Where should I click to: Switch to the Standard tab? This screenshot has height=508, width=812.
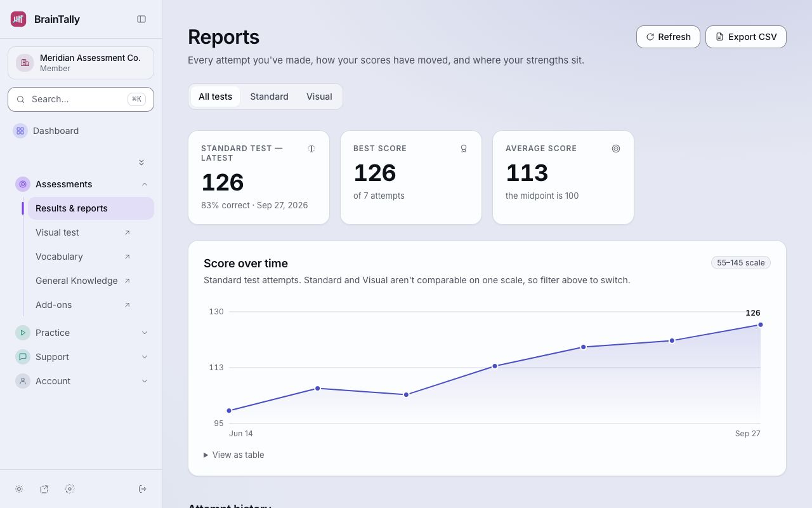click(269, 97)
